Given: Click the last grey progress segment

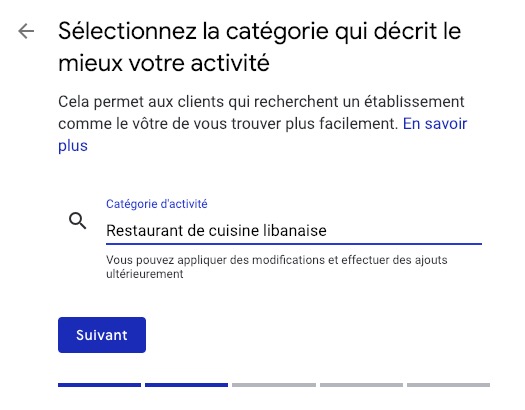Looking at the screenshot, I should pyautogui.click(x=448, y=385).
